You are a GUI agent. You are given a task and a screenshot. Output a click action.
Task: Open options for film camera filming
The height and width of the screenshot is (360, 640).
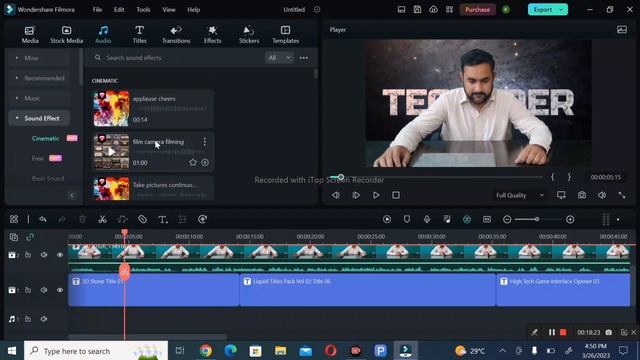click(204, 142)
